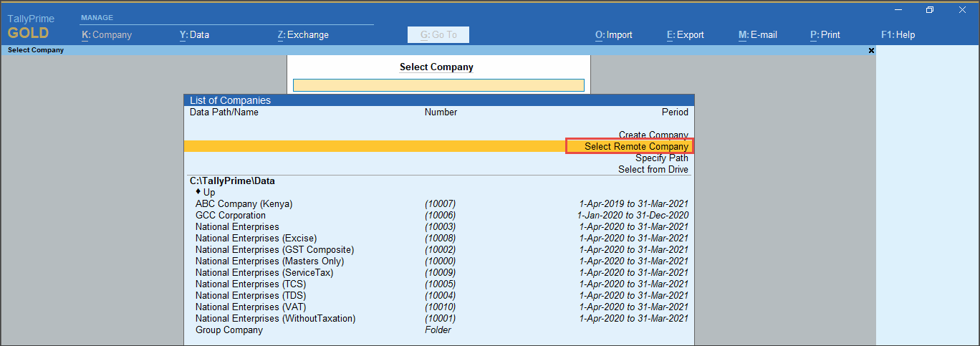This screenshot has width=980, height=346.
Task: Click period 1-Apr-2019 to 31-Mar-2021
Action: click(x=634, y=203)
